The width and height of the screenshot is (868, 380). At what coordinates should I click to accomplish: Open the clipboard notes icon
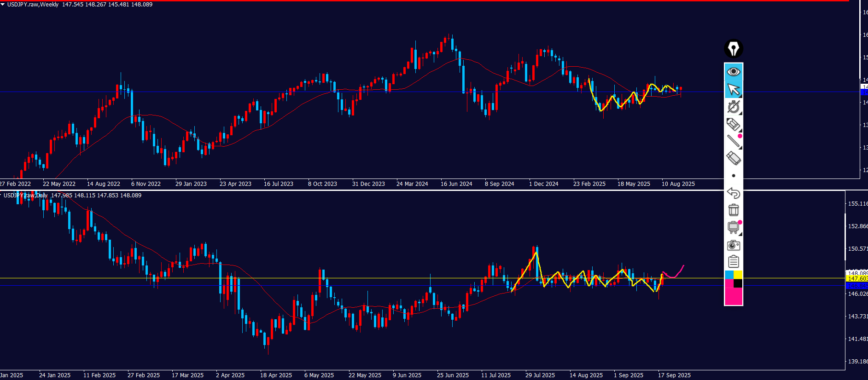click(x=733, y=262)
